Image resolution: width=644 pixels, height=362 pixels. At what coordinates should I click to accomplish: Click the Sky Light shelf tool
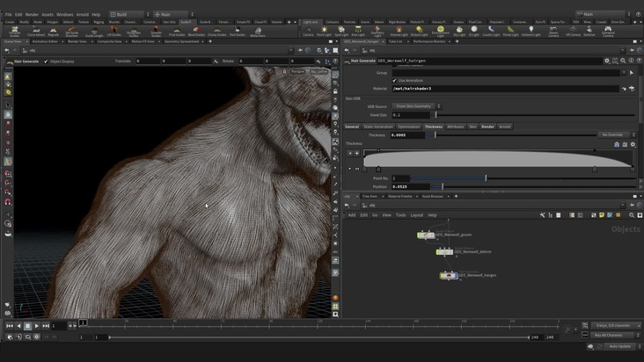point(460,31)
